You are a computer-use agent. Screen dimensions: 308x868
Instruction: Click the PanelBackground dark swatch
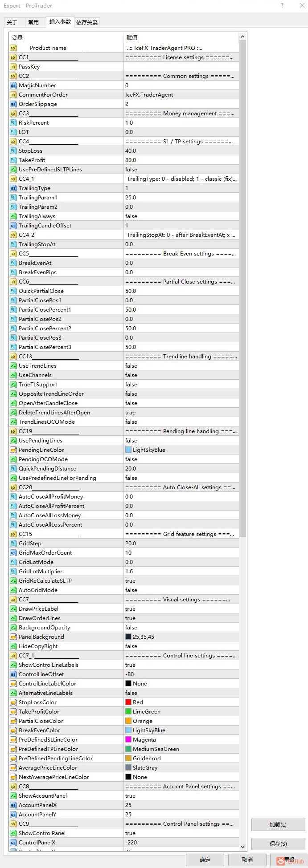[x=128, y=637]
